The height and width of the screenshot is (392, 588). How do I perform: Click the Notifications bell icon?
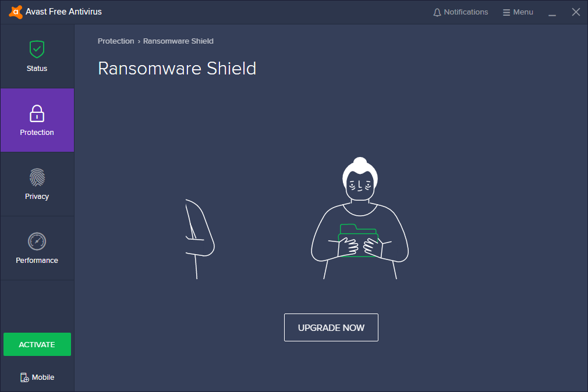coord(437,12)
